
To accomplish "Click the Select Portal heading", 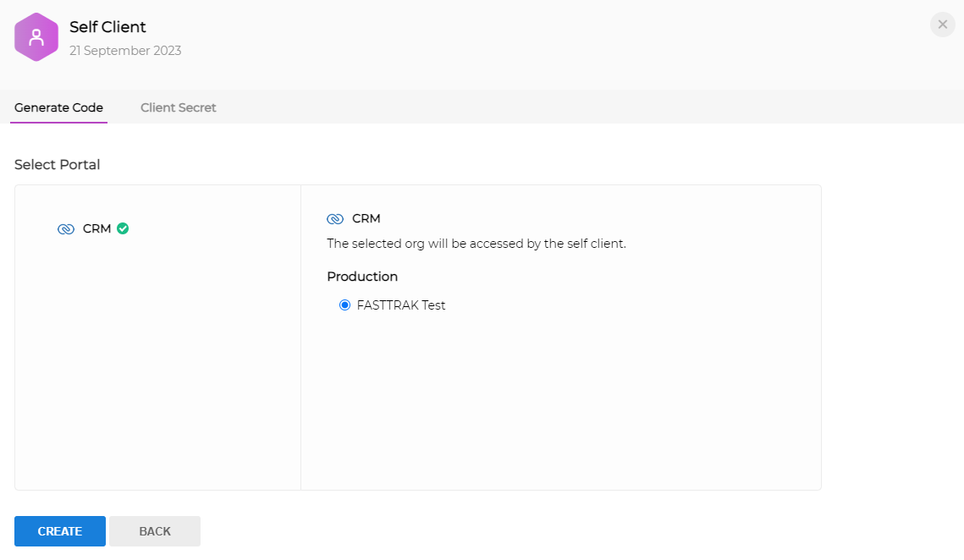I will tap(58, 165).
